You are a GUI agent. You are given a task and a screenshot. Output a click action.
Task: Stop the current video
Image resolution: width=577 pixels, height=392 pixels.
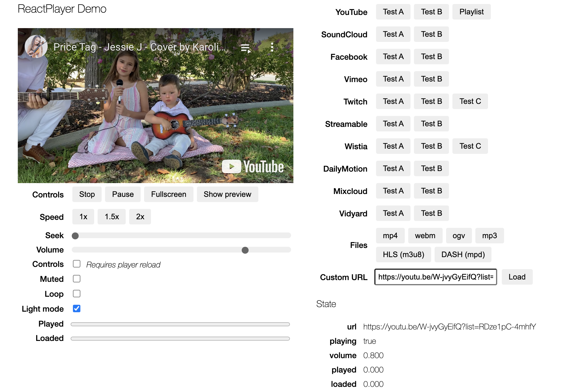(87, 194)
